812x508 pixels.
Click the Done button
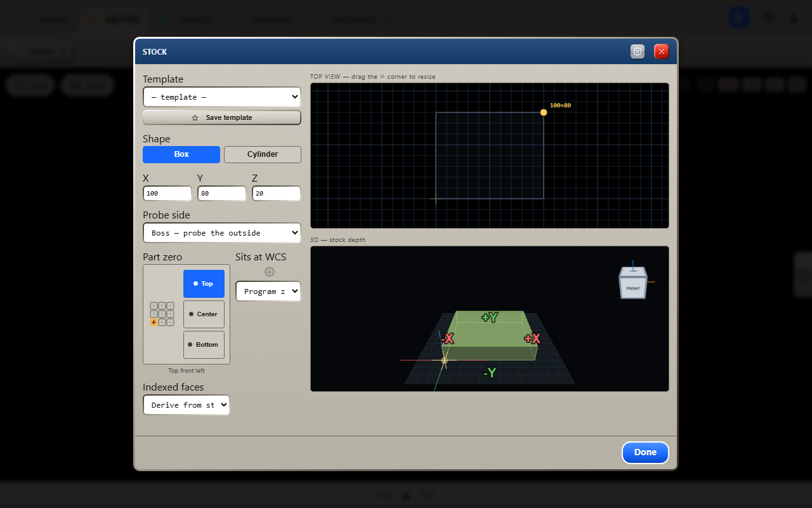pyautogui.click(x=645, y=453)
